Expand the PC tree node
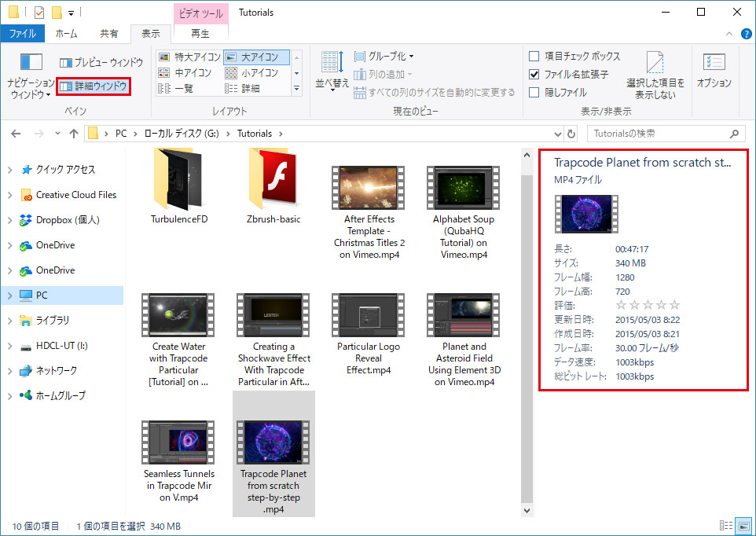The image size is (756, 536). (x=9, y=296)
